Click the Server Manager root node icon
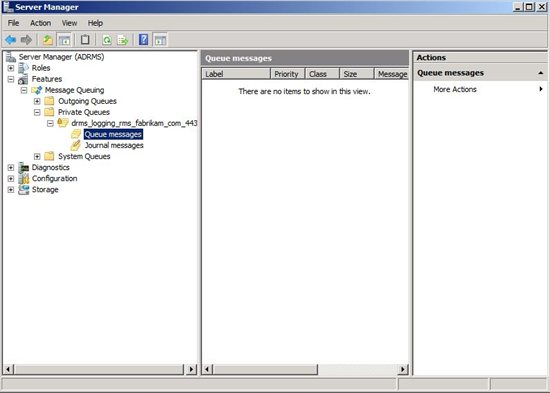The image size is (550, 393). pyautogui.click(x=11, y=57)
